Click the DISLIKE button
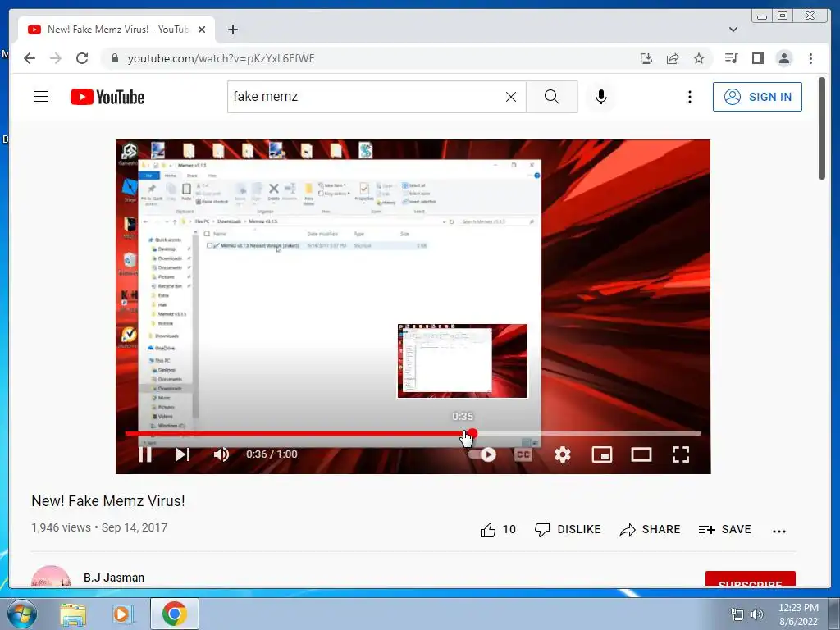840x630 pixels. pos(568,530)
